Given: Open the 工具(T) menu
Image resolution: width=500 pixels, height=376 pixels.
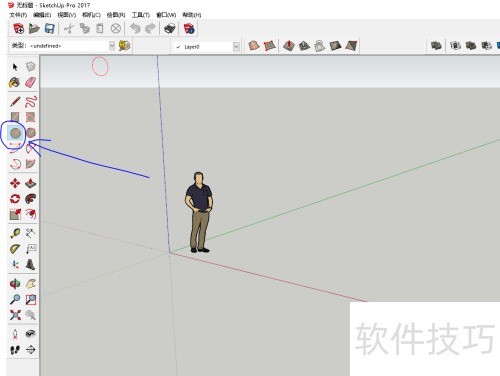Looking at the screenshot, I should tap(141, 15).
